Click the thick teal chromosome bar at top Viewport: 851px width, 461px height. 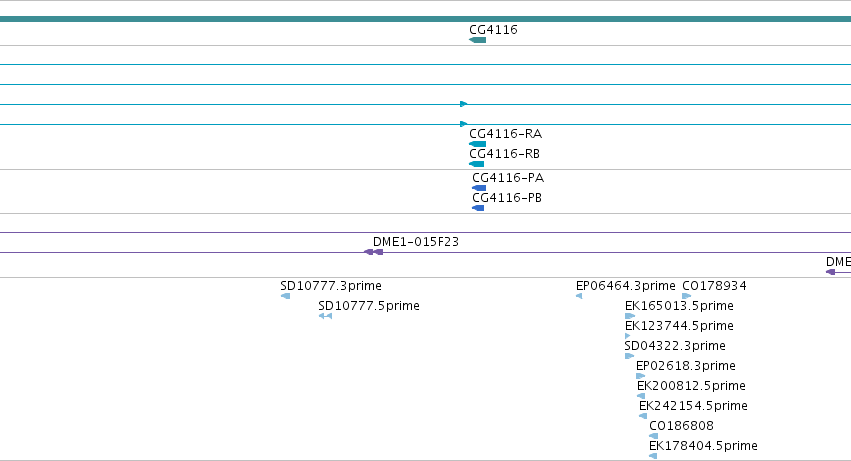point(426,19)
